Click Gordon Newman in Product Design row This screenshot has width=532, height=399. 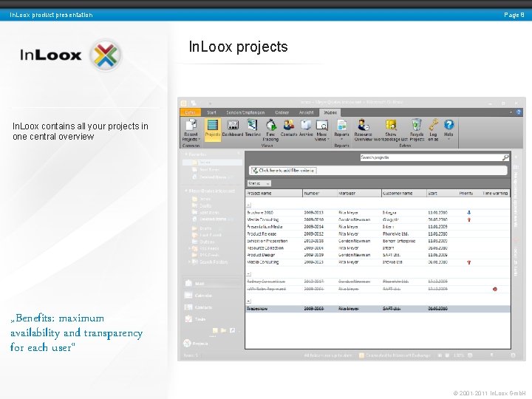point(354,255)
